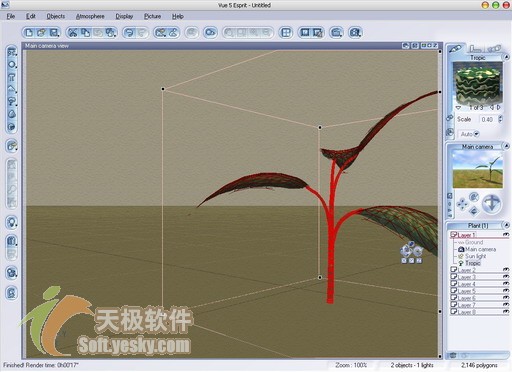Click the last toolbar magnifier camera icon
512x372 pixels.
tap(355, 32)
